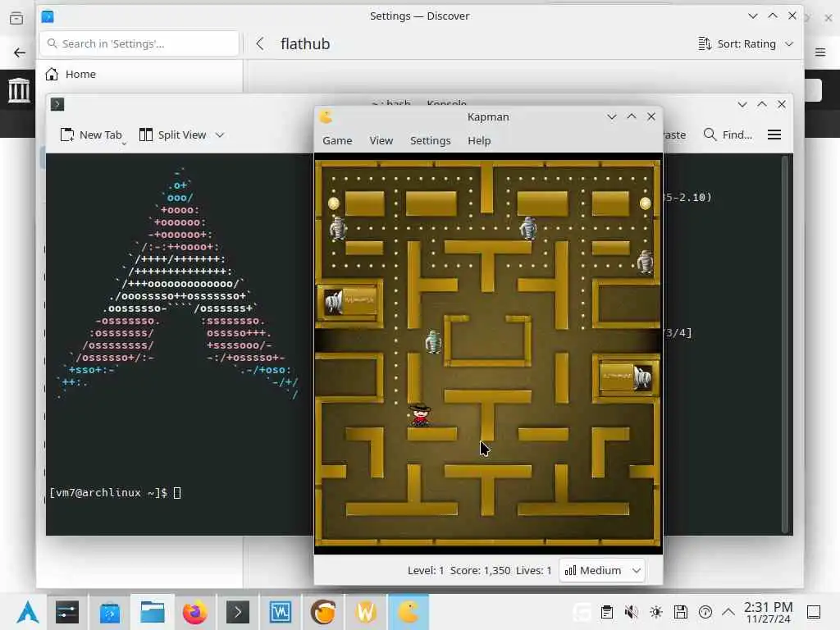Click the Score: 1,350 status text
Image resolution: width=840 pixels, height=630 pixels.
pos(480,571)
